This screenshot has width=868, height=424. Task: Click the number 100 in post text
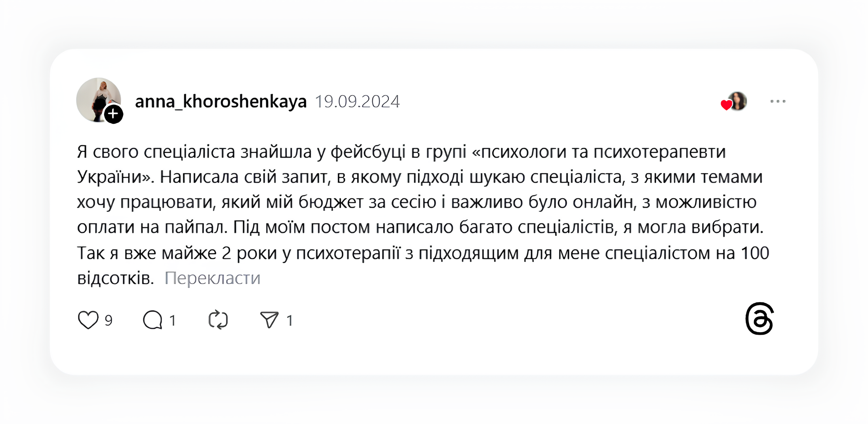(755, 253)
